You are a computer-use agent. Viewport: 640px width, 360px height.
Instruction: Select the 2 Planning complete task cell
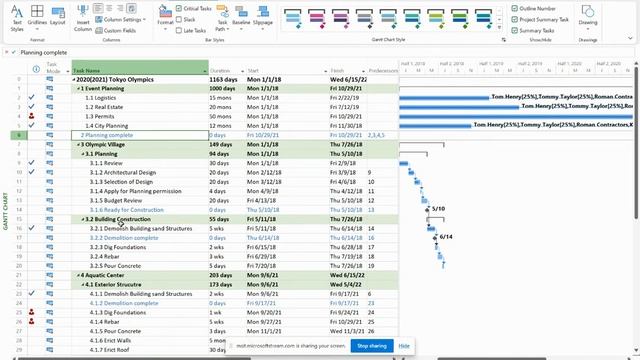coord(140,135)
